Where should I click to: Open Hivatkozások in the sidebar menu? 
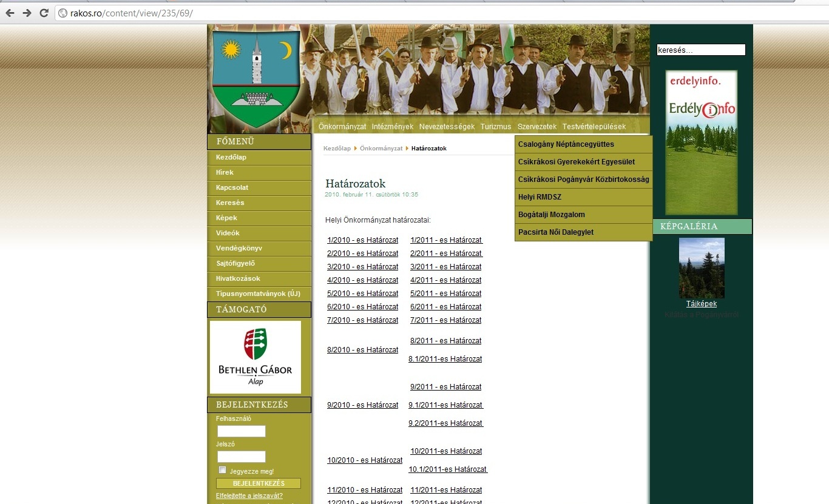pos(259,279)
